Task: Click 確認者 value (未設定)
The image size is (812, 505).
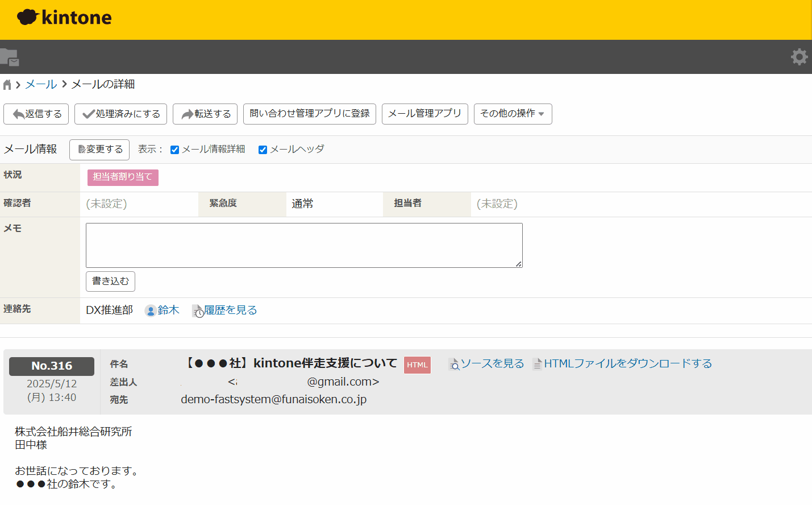Action: (106, 204)
